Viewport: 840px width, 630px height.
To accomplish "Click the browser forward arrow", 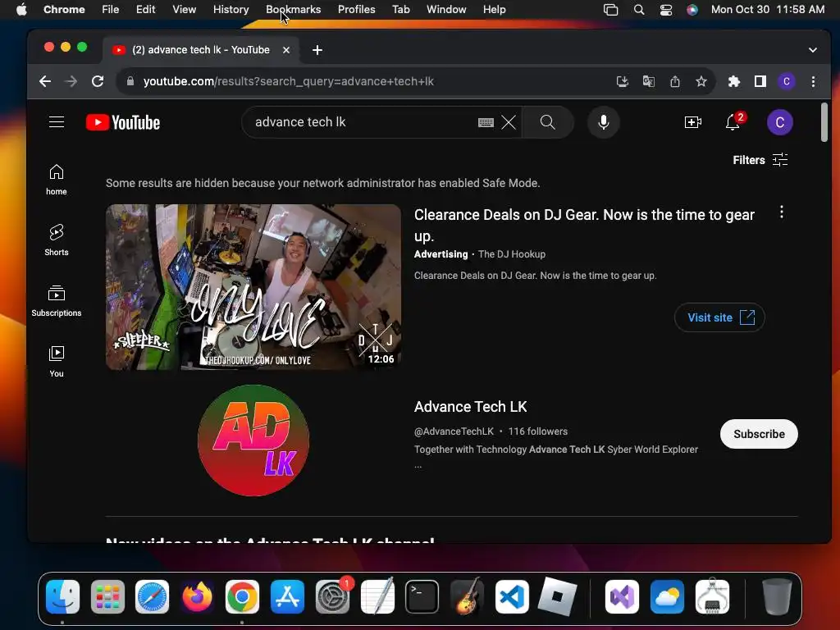I will (71, 81).
